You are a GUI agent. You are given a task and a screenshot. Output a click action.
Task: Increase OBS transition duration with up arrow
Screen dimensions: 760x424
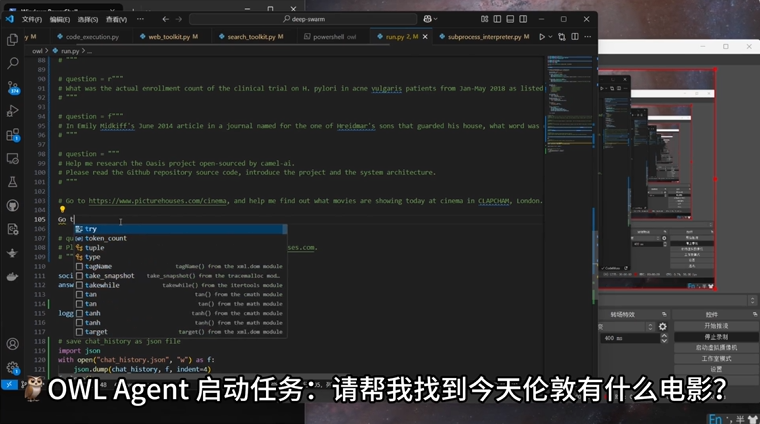click(664, 335)
